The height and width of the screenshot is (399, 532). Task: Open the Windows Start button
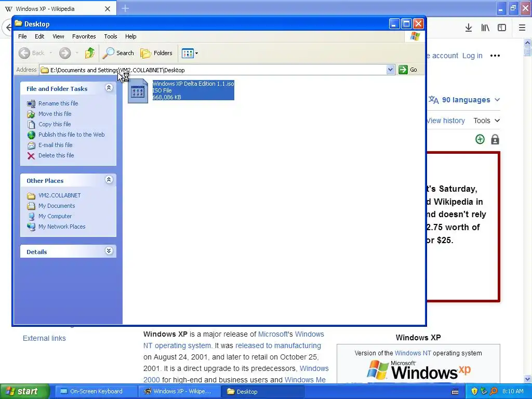pyautogui.click(x=24, y=391)
